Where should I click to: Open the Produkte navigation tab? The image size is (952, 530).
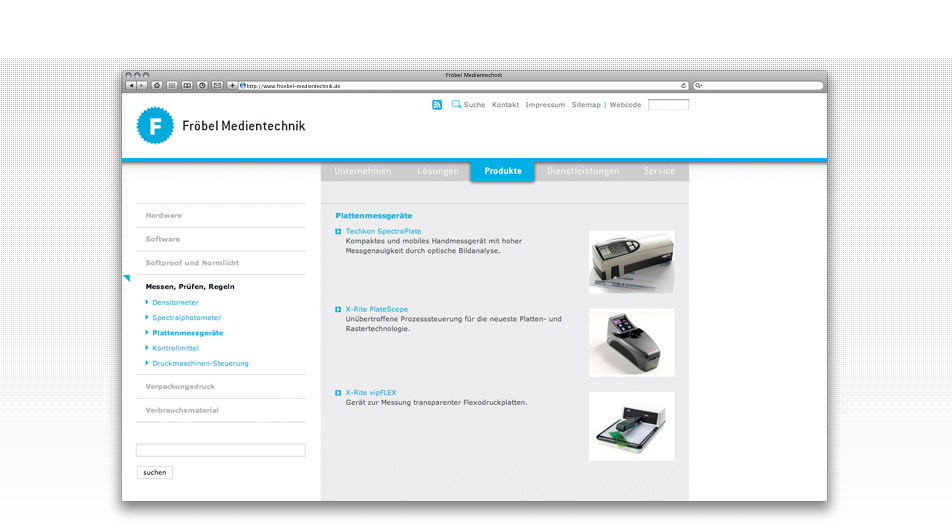[x=503, y=171]
